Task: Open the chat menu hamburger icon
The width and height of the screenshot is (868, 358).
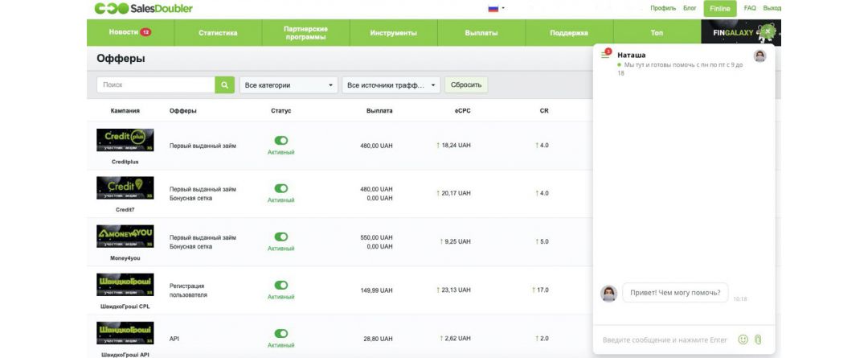Action: point(605,55)
